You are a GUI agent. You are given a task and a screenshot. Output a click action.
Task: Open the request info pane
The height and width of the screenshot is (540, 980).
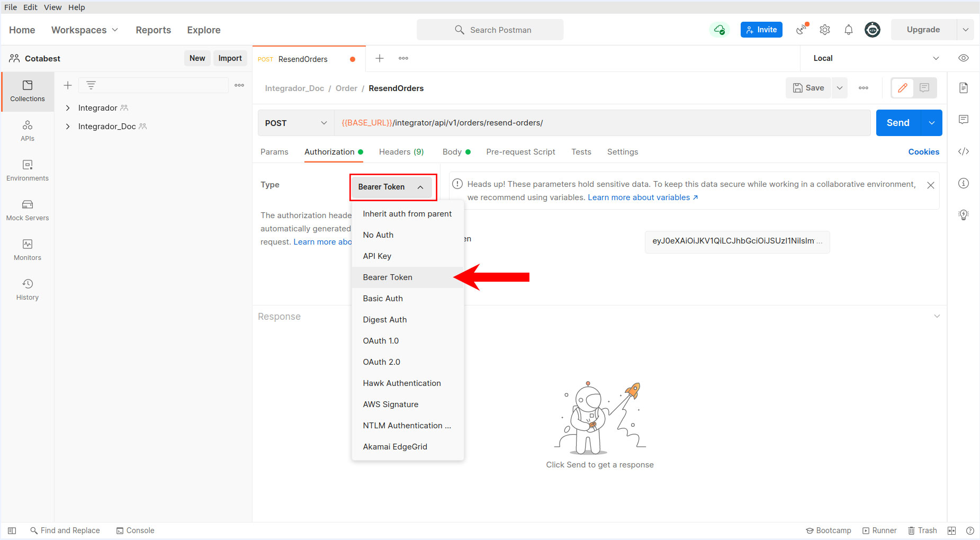(964, 183)
